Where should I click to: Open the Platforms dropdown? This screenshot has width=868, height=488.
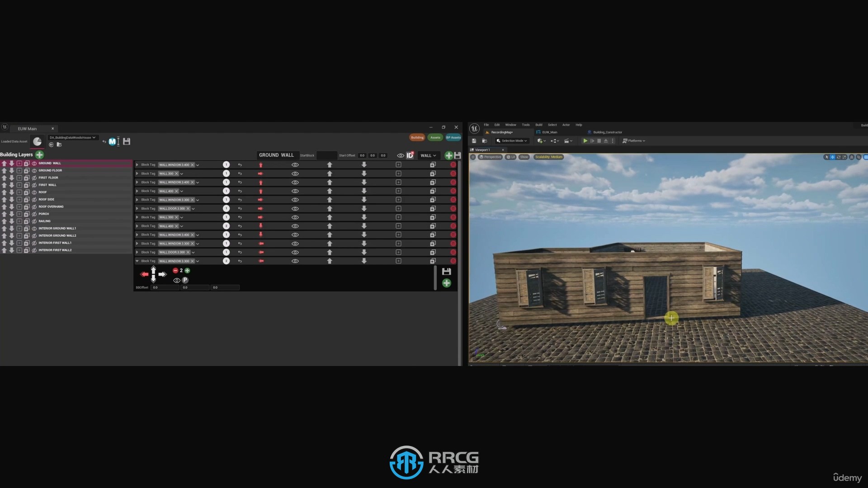[x=634, y=141]
